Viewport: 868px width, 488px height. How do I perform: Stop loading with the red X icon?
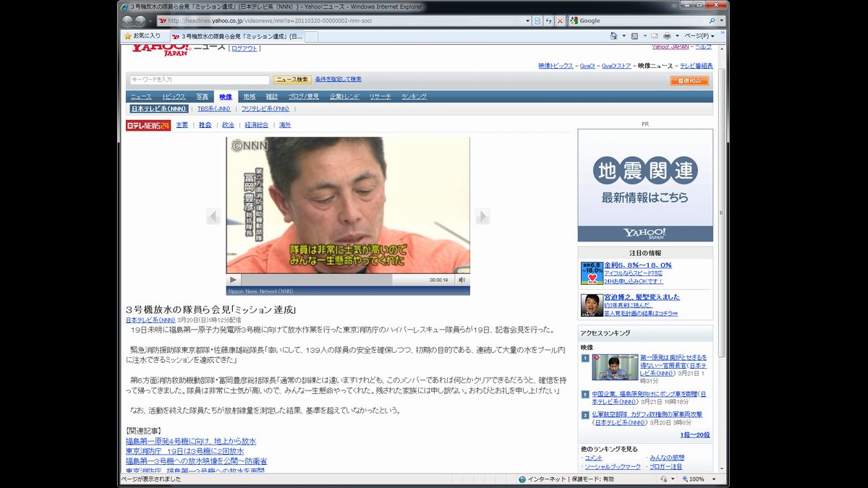(x=560, y=20)
